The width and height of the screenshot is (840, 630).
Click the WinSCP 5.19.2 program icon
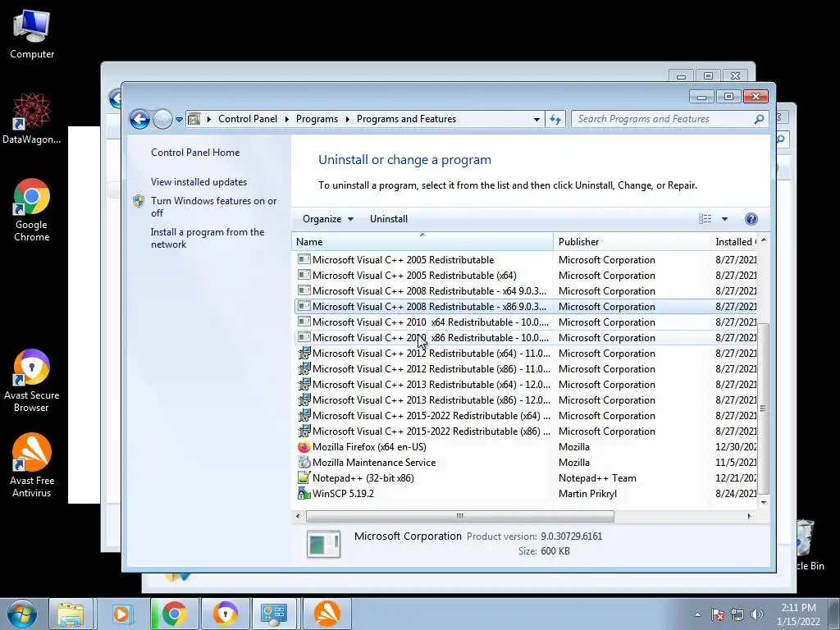click(x=304, y=493)
